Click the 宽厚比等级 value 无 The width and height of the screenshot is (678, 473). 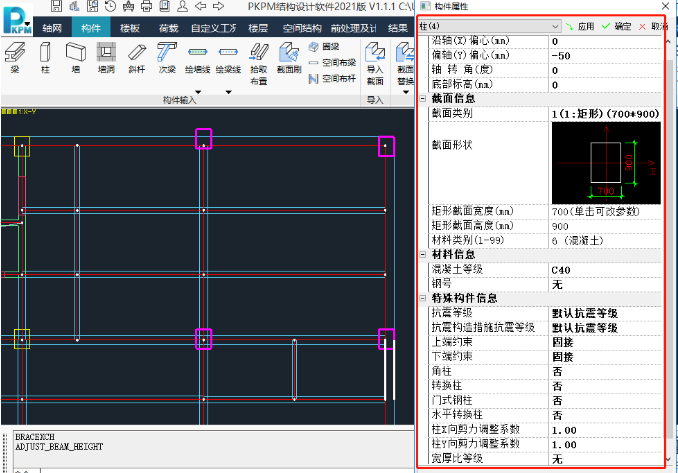605,459
